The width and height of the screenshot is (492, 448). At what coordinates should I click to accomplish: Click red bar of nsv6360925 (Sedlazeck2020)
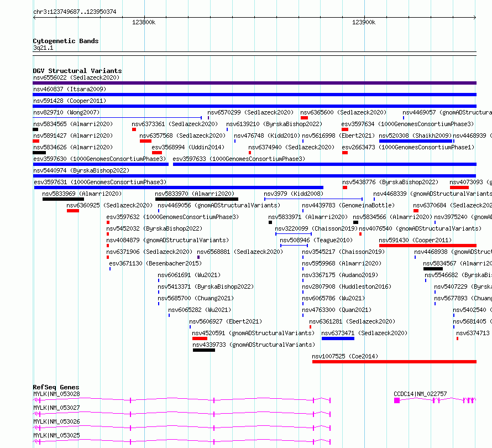click(73, 211)
